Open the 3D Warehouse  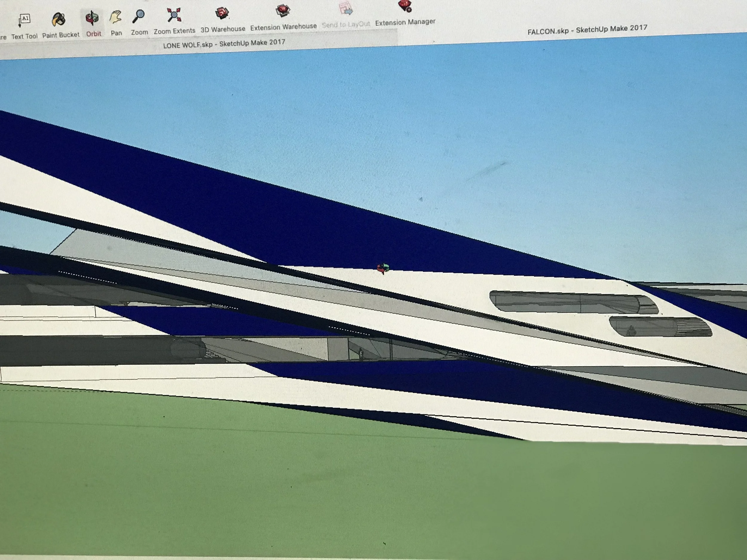click(222, 14)
